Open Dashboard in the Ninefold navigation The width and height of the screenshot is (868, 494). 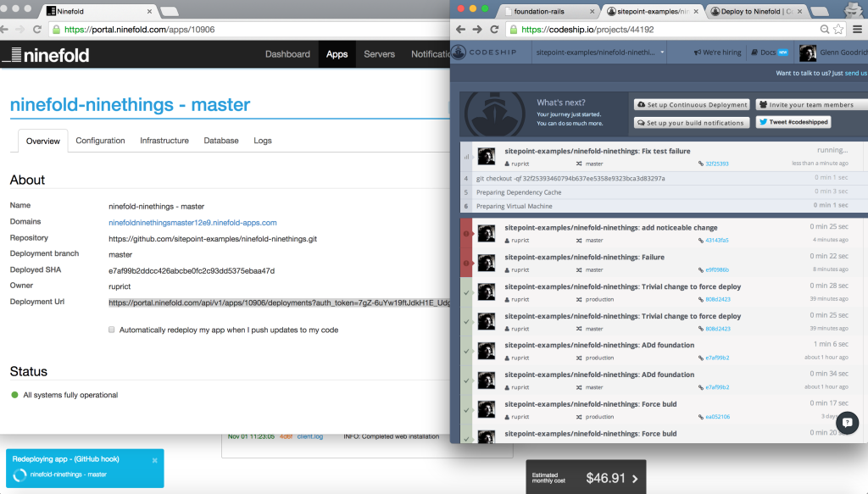(287, 54)
